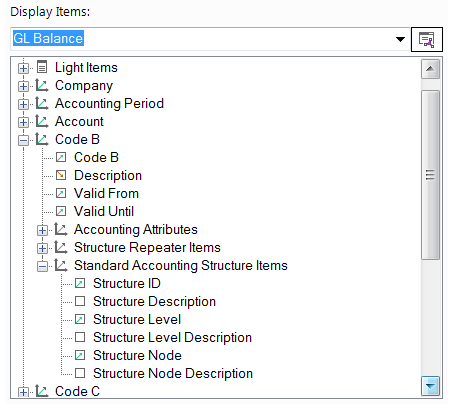Toggle the orange Description sort checkbox
The width and height of the screenshot is (450, 404).
tap(61, 175)
